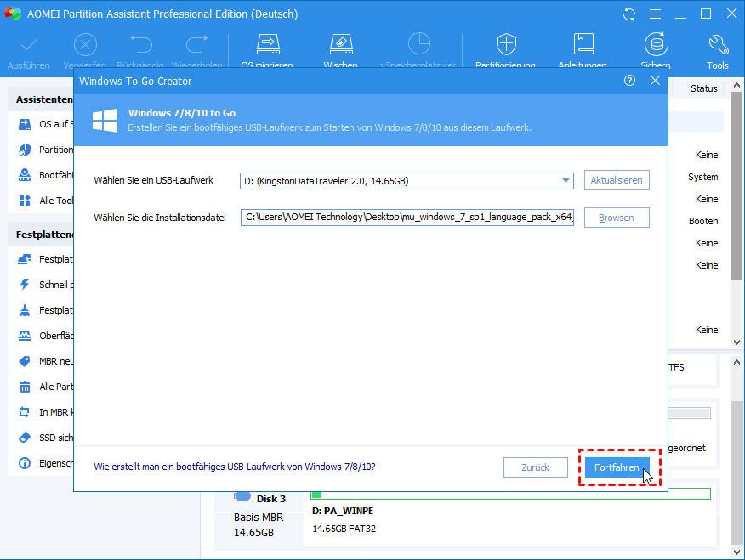Click the Ausführen checkmark icon

tap(28, 42)
